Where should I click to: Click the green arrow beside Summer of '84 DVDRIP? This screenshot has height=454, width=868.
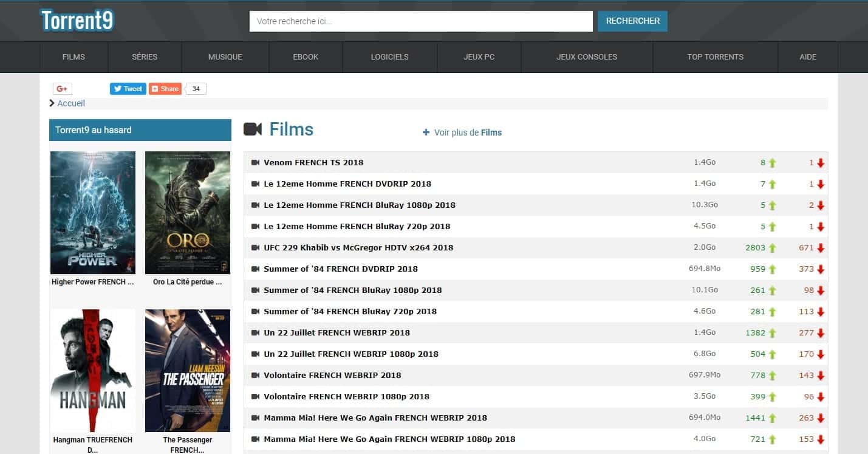(x=771, y=269)
